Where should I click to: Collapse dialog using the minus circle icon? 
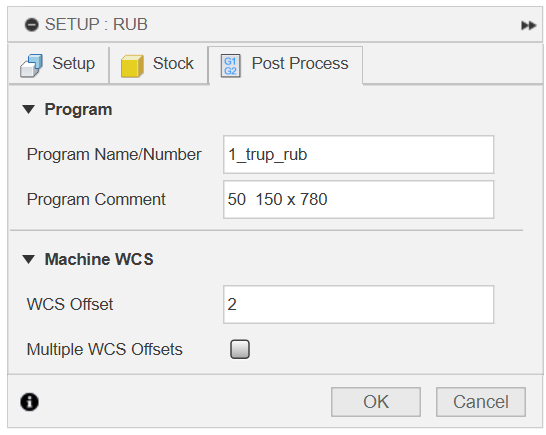32,25
